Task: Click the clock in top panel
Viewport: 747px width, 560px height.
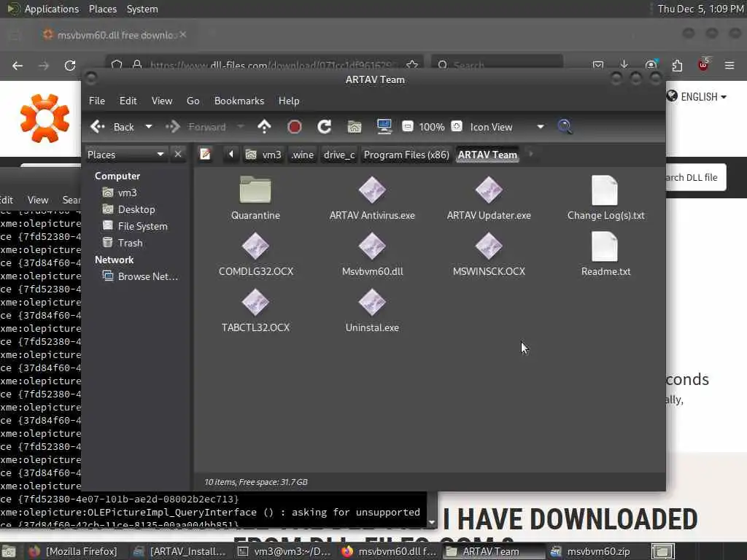Action: coord(700,9)
